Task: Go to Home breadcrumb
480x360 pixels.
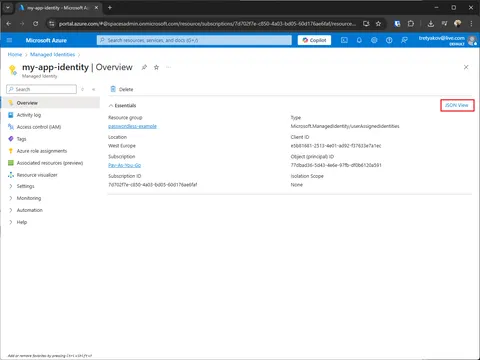Action: (x=15, y=55)
